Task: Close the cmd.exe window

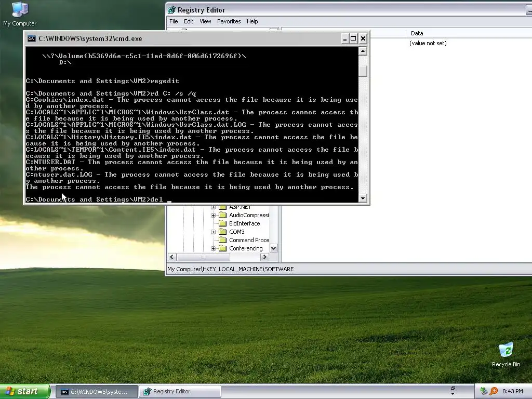Action: (x=363, y=38)
